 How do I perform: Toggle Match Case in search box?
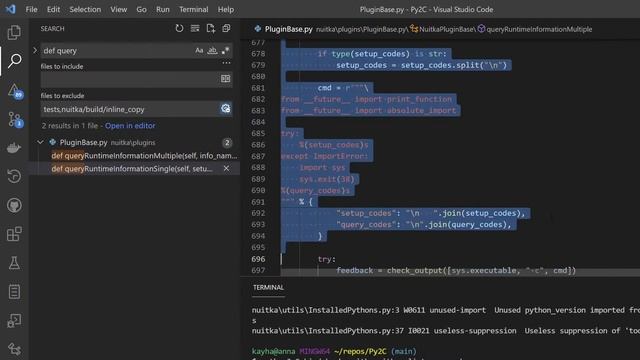tap(199, 51)
